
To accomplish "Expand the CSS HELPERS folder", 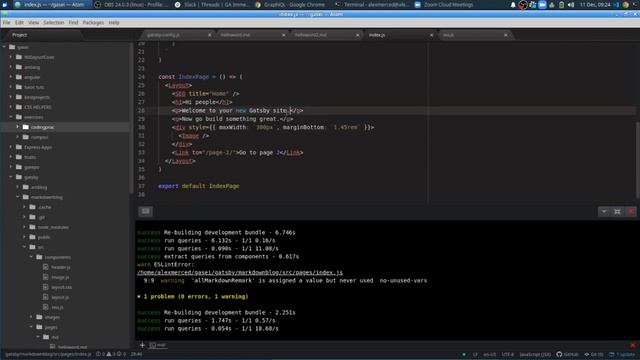I will 11,107.
